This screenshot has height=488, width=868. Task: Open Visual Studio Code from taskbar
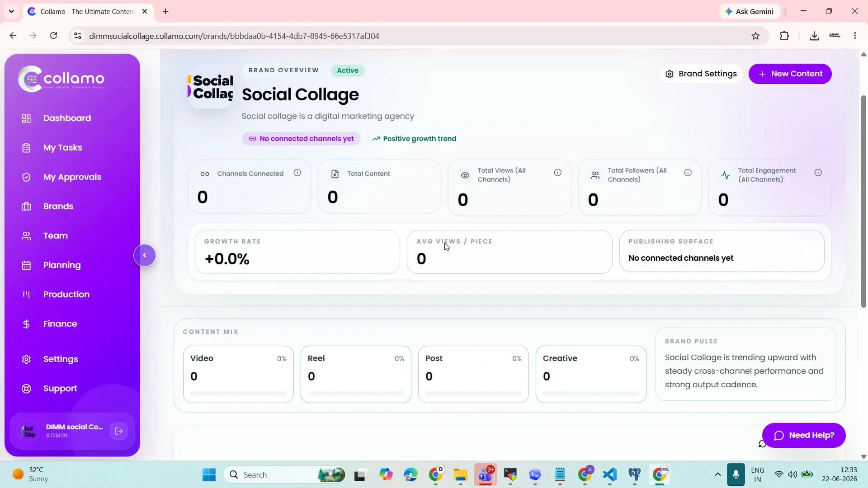(x=609, y=475)
